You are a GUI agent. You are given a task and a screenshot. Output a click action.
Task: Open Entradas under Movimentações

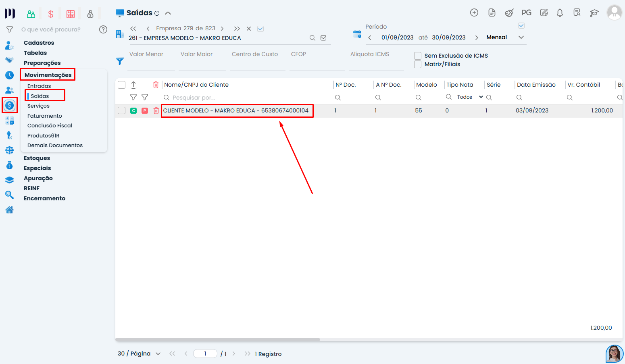point(39,86)
